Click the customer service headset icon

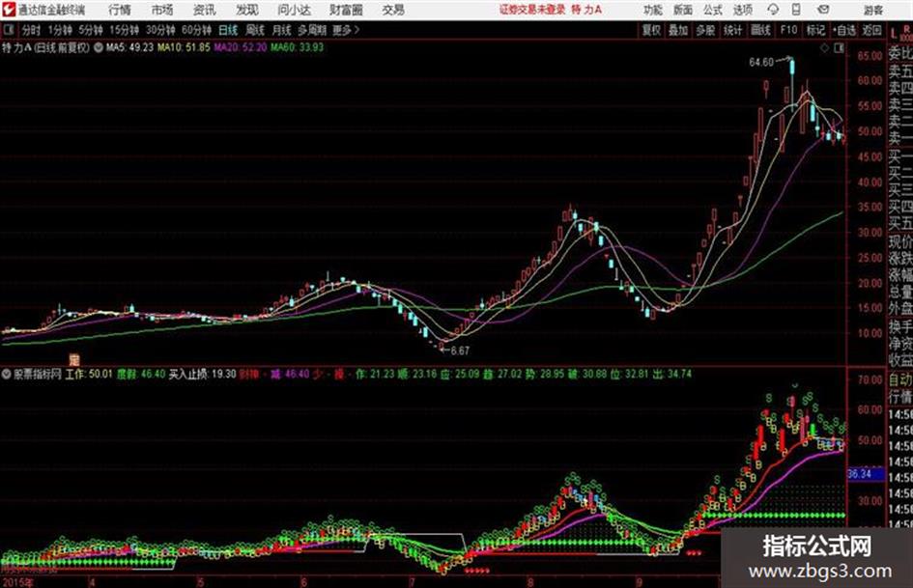[x=773, y=10]
